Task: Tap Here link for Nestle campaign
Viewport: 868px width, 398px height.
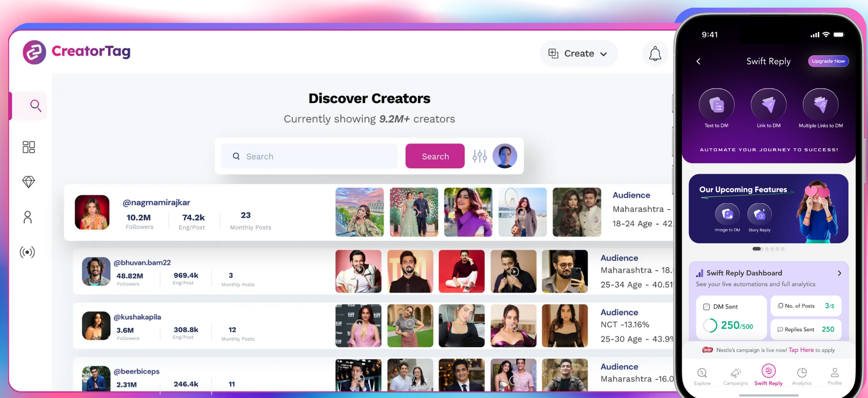Action: [x=801, y=350]
